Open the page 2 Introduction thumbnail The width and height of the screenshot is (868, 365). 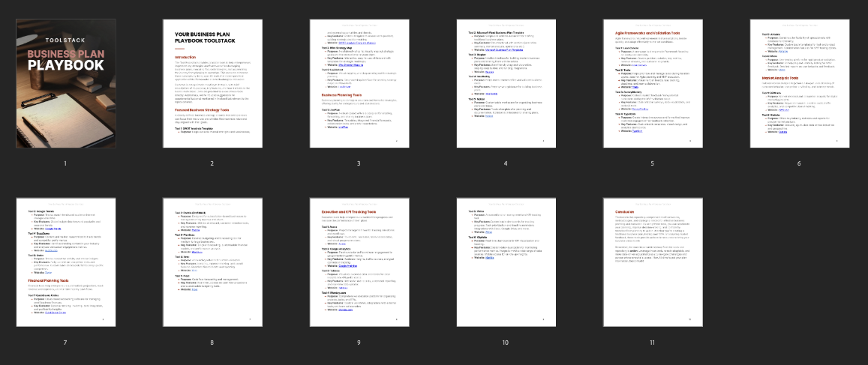pyautogui.click(x=212, y=82)
